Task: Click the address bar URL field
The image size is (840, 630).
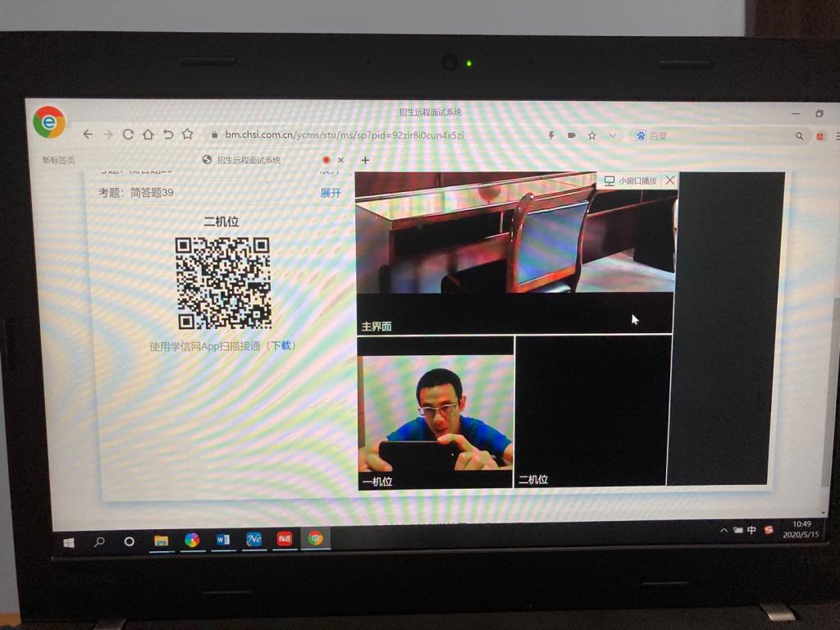Action: click(x=345, y=135)
